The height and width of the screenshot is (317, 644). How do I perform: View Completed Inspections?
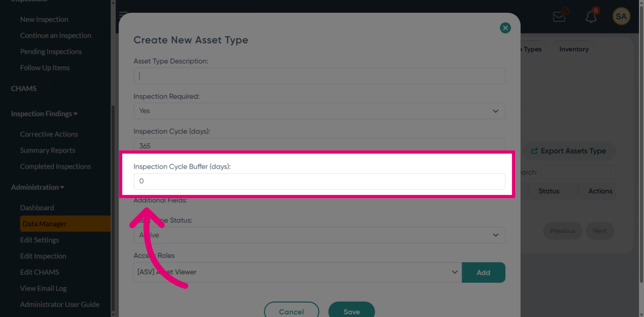(55, 167)
